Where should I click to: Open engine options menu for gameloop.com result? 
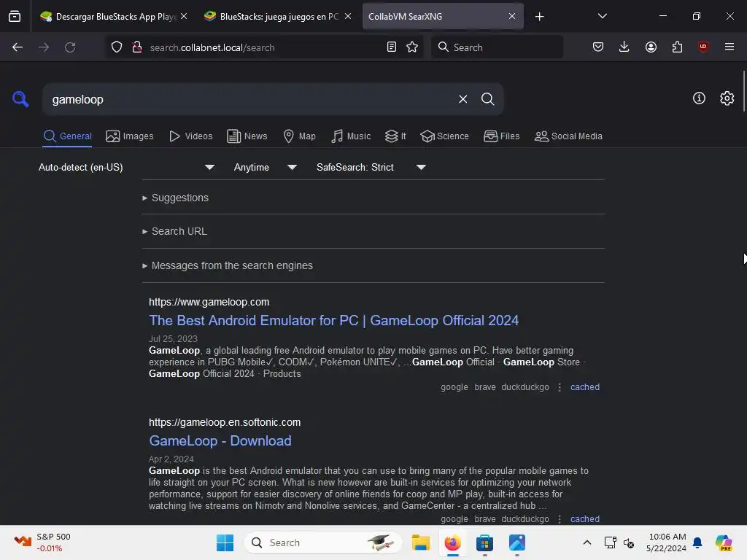tap(560, 387)
